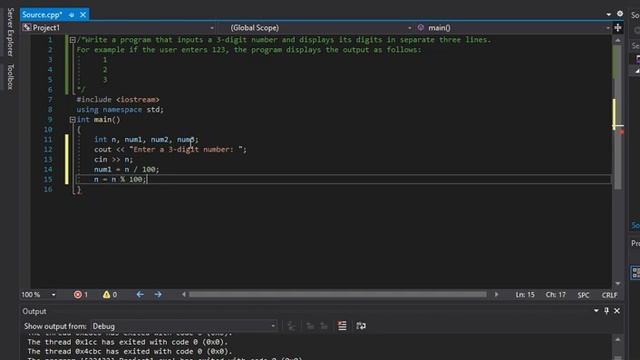Click the SPC indentation indicator
640x360 pixels.
point(583,295)
